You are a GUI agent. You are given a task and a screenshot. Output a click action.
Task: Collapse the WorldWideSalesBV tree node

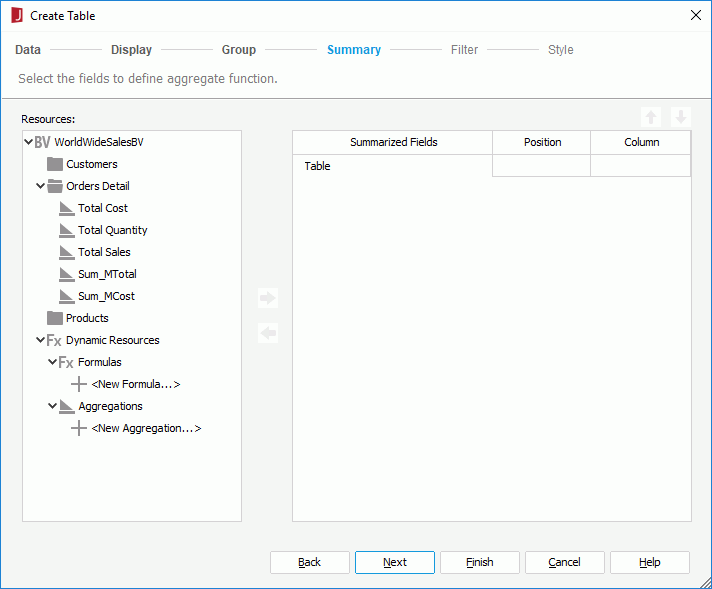28,142
